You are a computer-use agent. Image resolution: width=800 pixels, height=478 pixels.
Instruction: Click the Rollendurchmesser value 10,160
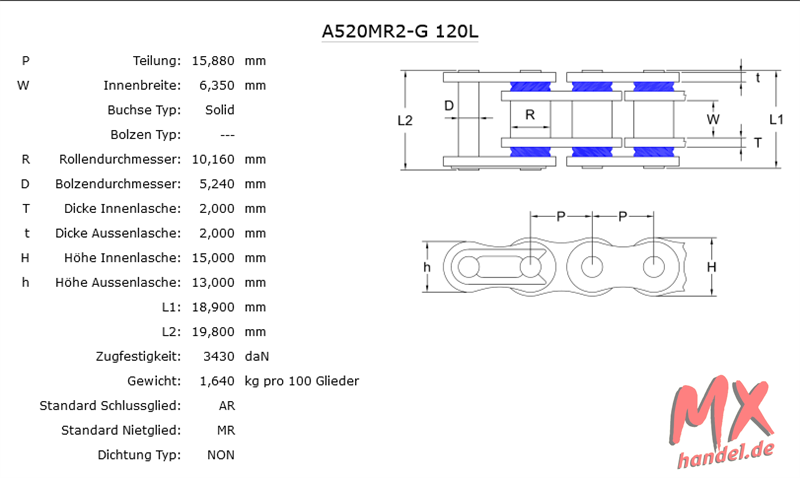(x=211, y=159)
